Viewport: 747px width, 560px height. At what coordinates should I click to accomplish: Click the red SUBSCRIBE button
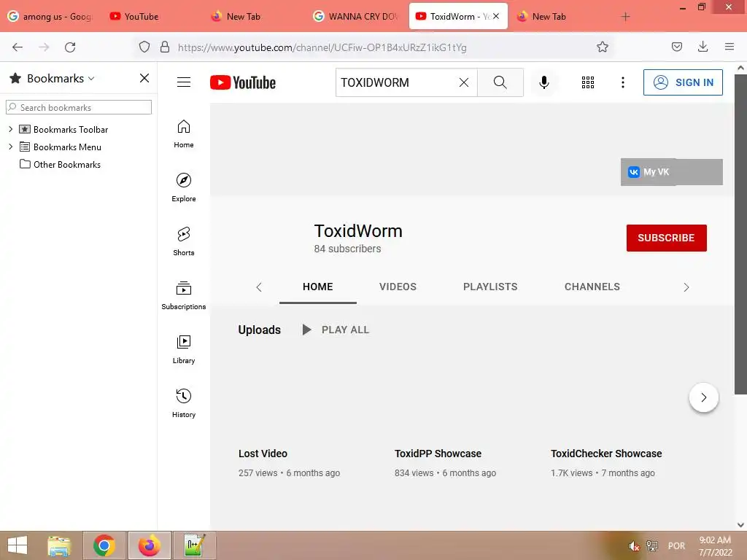tap(666, 238)
